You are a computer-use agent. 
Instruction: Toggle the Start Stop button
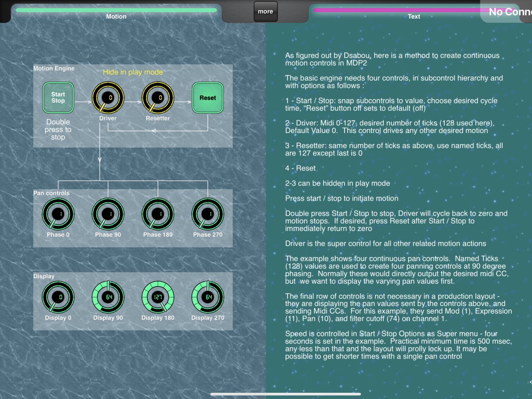[x=58, y=98]
